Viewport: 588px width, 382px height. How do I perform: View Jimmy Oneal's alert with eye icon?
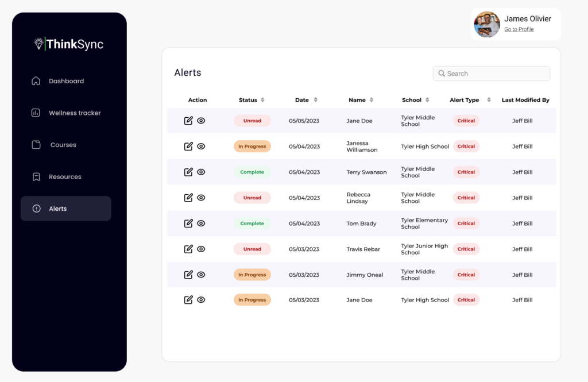[201, 275]
